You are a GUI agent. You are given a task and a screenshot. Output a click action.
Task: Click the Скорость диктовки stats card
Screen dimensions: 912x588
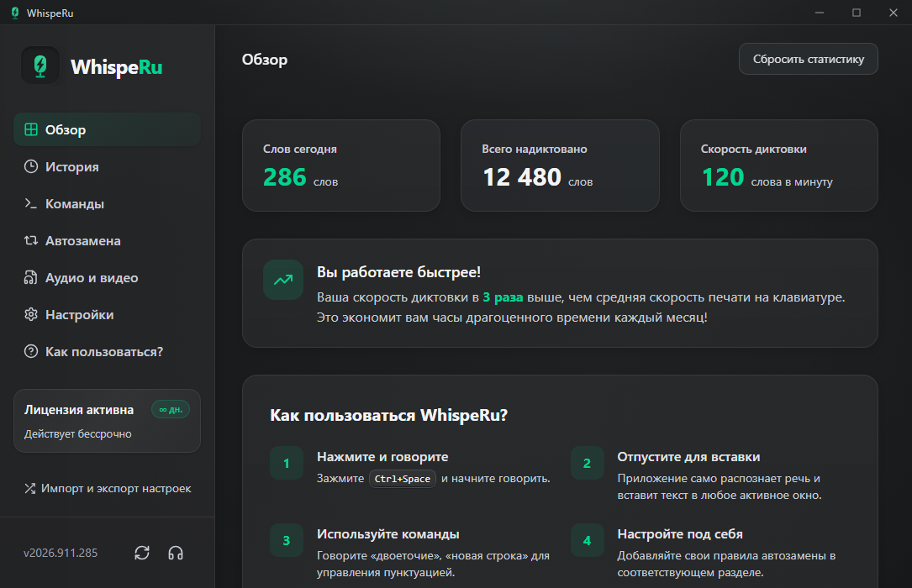point(779,165)
